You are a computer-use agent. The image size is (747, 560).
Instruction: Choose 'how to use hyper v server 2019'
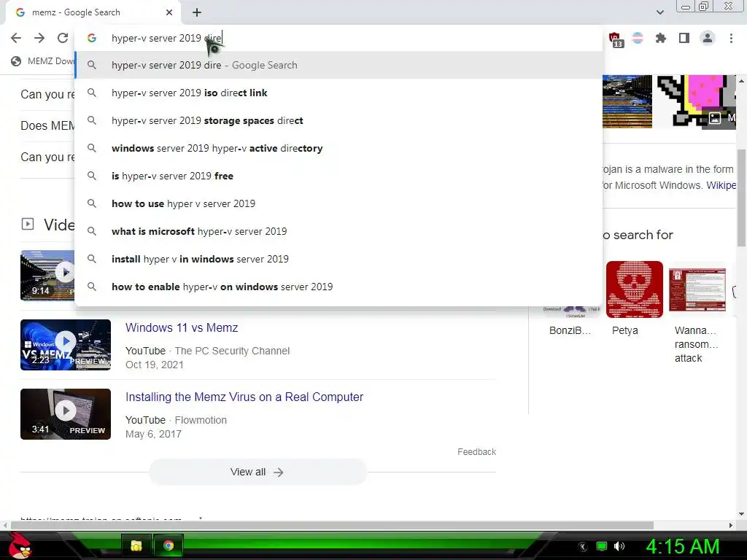pyautogui.click(x=338, y=203)
